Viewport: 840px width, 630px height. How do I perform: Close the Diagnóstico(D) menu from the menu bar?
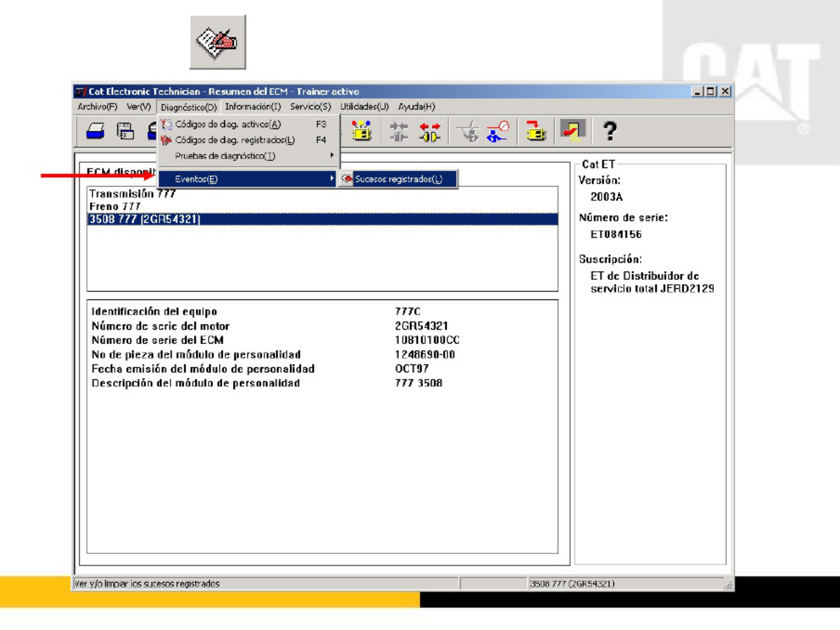[x=188, y=107]
